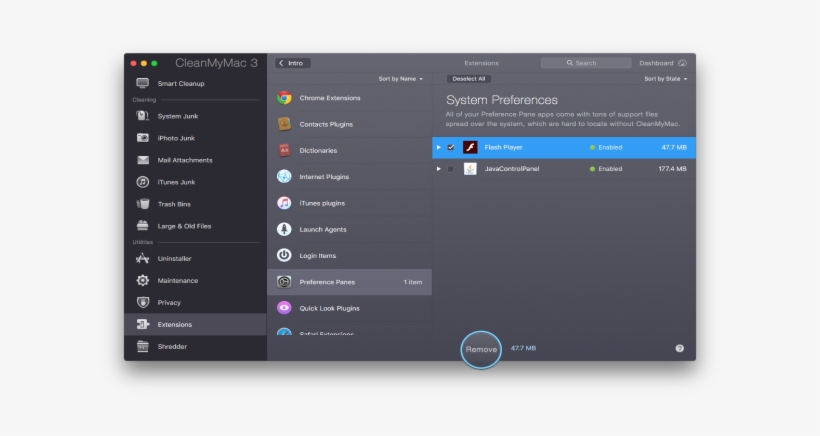
Task: Select Preference Panes category
Action: pos(349,282)
